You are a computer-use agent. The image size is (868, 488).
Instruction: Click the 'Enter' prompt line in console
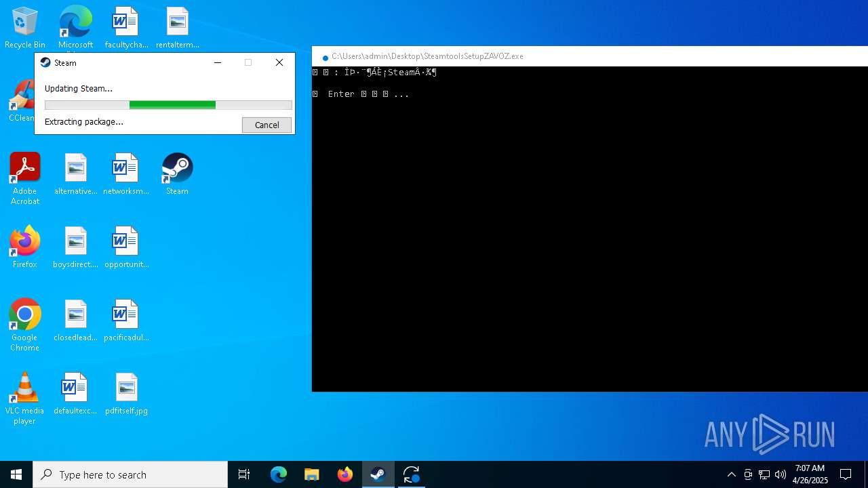click(361, 94)
